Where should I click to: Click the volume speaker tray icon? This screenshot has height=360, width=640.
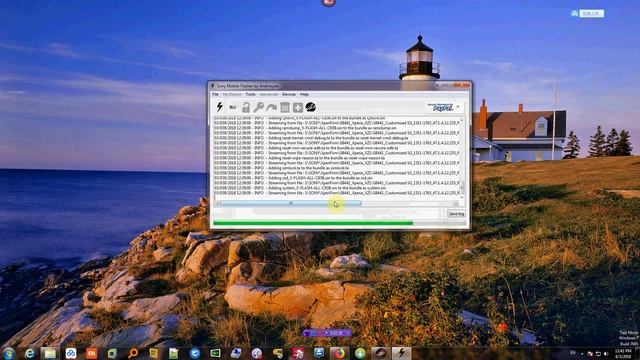click(606, 353)
